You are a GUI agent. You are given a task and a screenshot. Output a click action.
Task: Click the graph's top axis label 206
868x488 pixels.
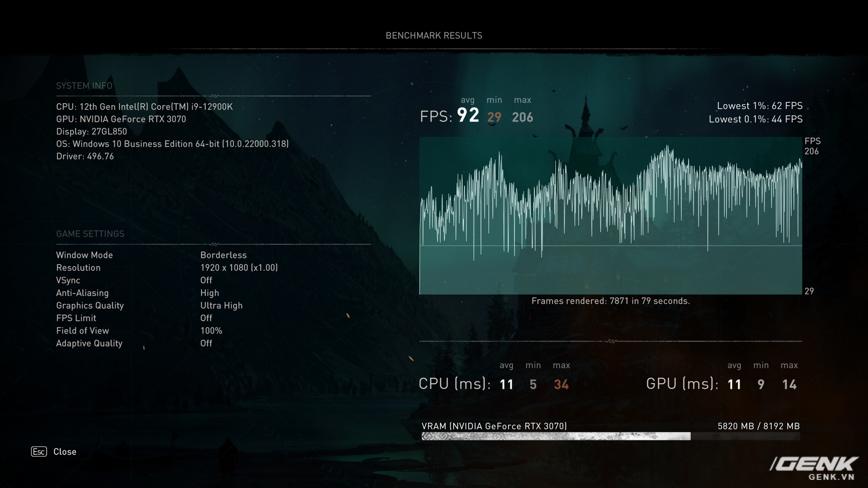(x=812, y=151)
